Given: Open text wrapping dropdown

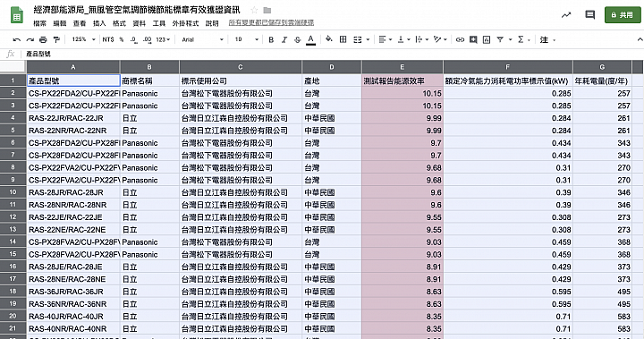Looking at the screenshot, I should [x=422, y=40].
